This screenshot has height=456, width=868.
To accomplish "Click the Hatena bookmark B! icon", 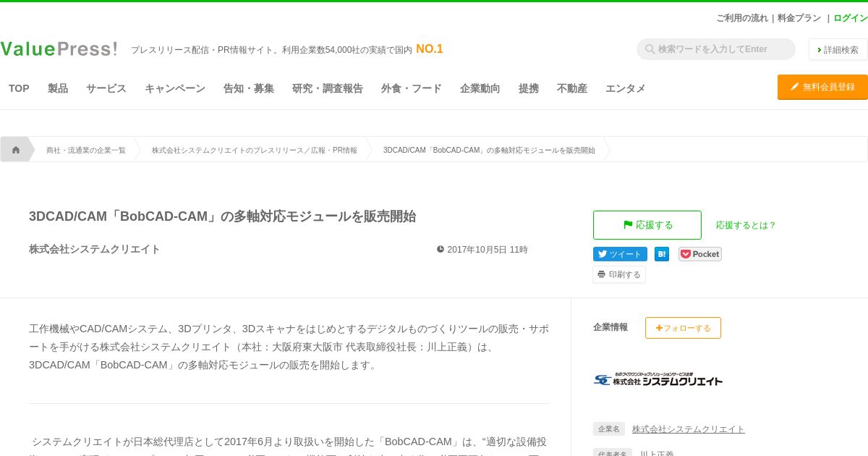I will tap(662, 254).
